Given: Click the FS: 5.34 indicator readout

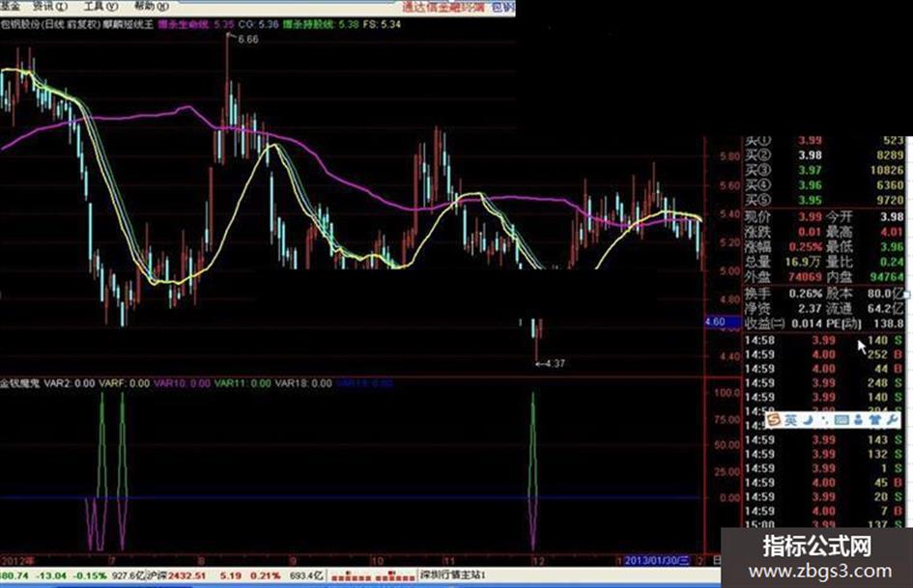Looking at the screenshot, I should (x=382, y=24).
